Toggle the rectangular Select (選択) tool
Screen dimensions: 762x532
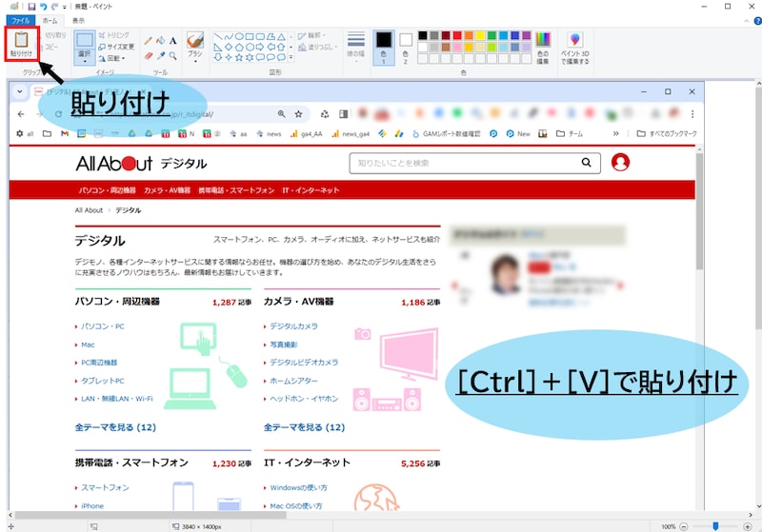[x=85, y=42]
